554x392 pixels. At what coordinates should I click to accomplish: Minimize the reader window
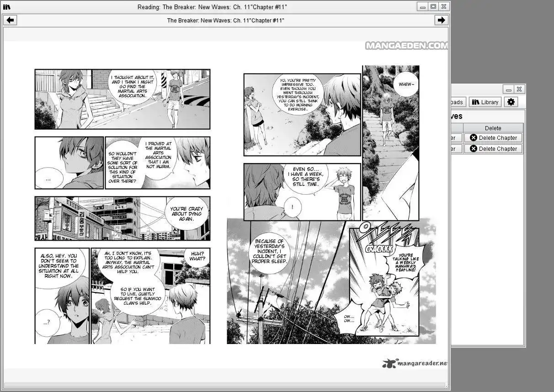(x=423, y=6)
